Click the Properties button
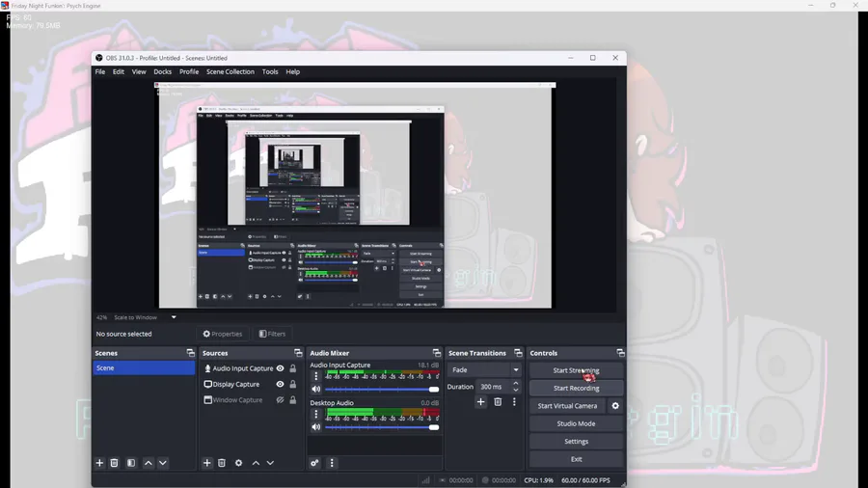The width and height of the screenshot is (868, 488). [x=223, y=334]
